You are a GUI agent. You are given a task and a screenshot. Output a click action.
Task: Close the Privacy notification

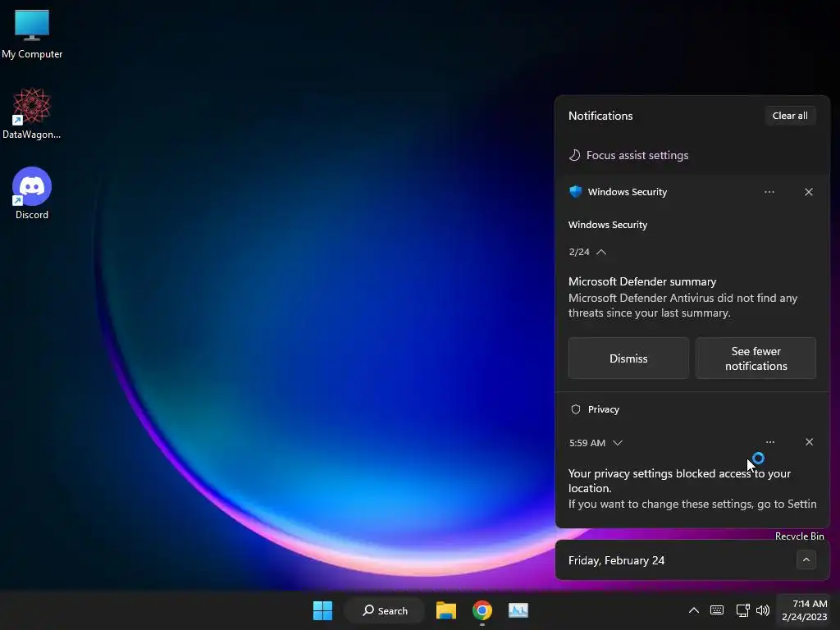[809, 442]
